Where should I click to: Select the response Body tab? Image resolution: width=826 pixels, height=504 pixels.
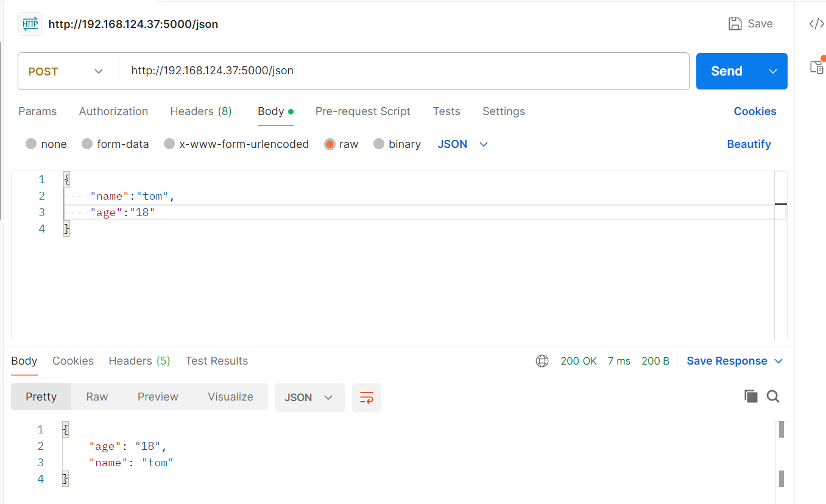(x=24, y=361)
